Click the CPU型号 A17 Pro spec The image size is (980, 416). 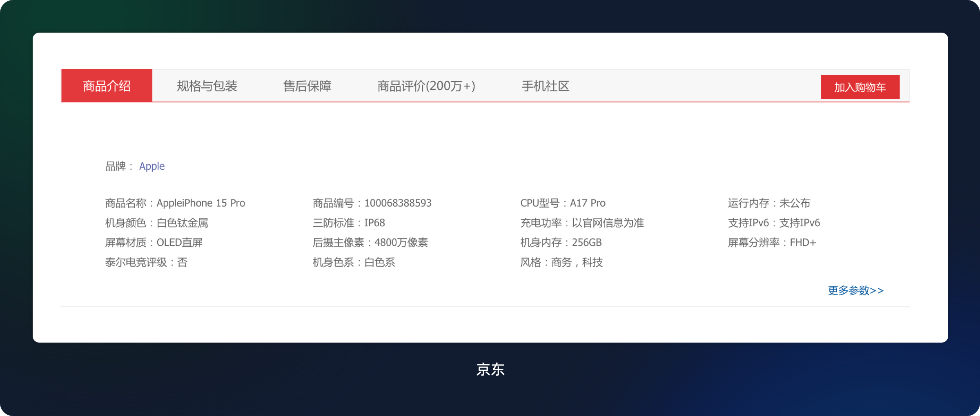pos(563,203)
